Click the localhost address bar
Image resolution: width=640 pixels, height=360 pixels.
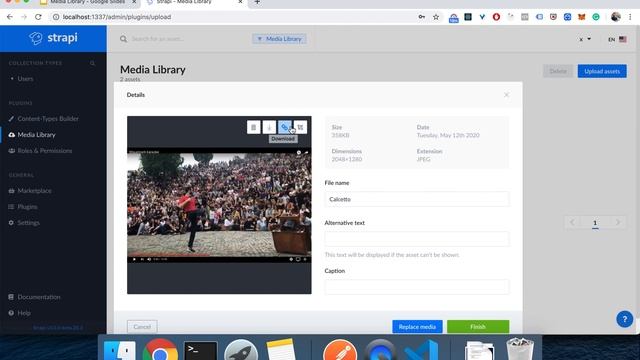117,17
